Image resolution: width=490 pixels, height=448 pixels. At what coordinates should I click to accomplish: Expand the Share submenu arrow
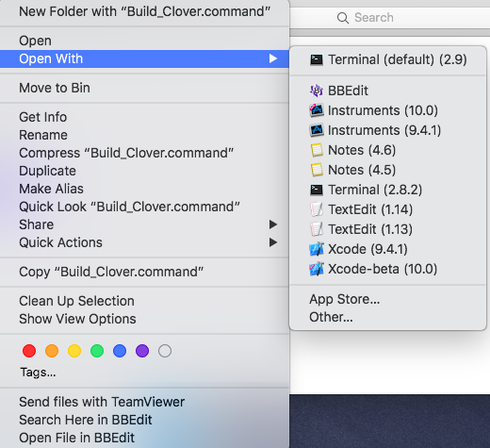(x=273, y=224)
